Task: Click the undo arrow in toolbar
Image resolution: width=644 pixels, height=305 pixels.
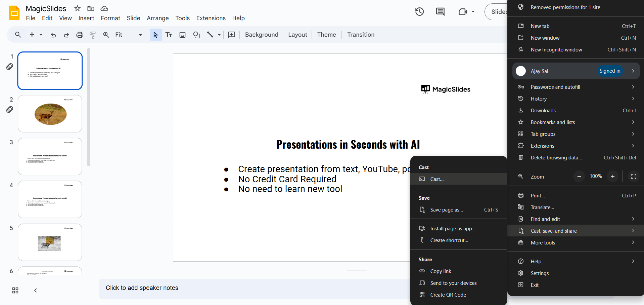Action: (x=53, y=35)
